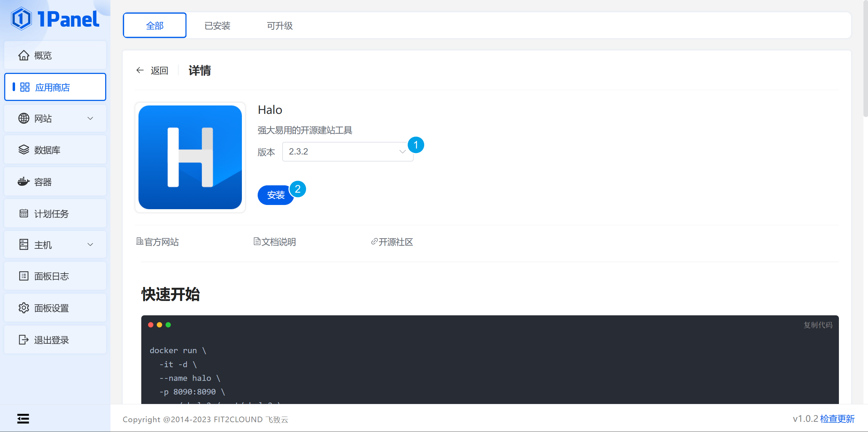Open the 概览 overview home icon
868x432 pixels.
[x=24, y=55]
